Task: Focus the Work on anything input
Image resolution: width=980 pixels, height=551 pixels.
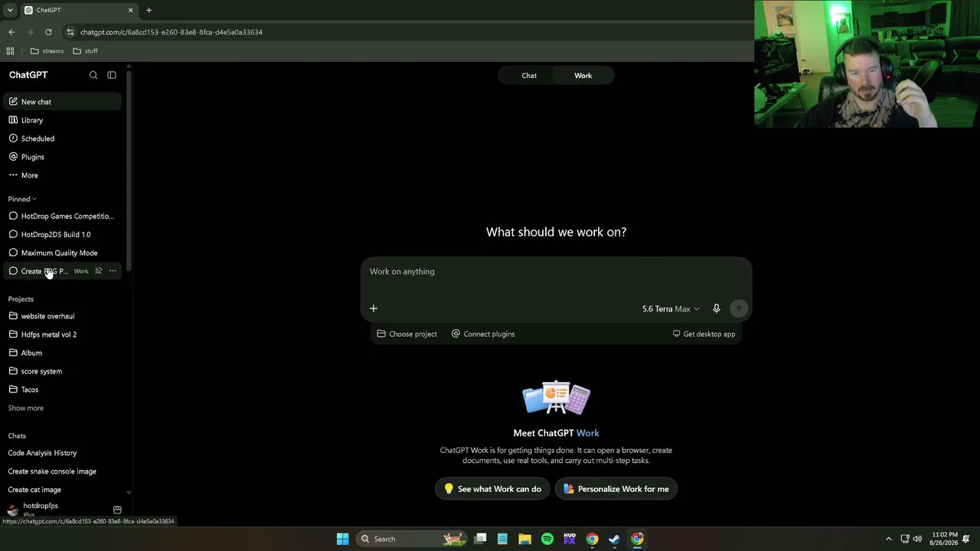Action: [x=556, y=272]
